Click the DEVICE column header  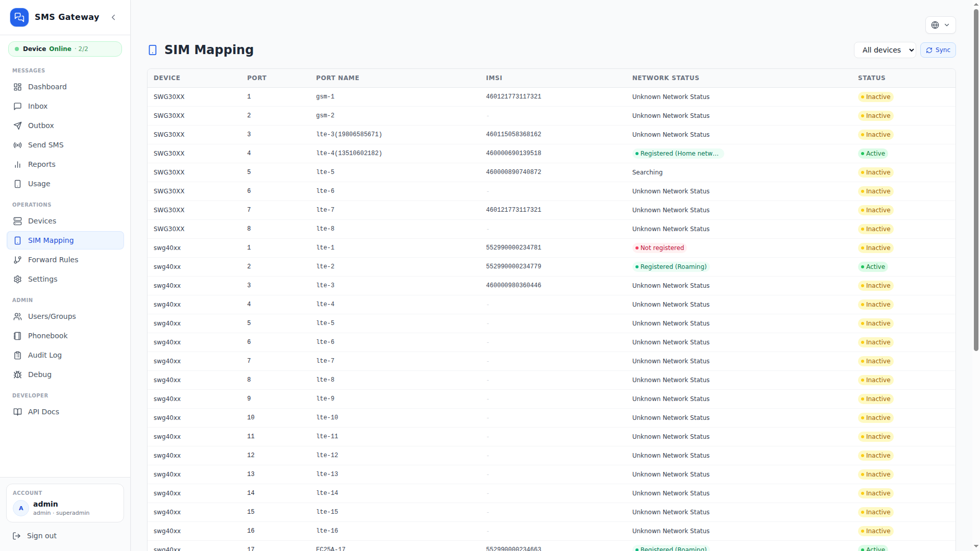click(167, 78)
